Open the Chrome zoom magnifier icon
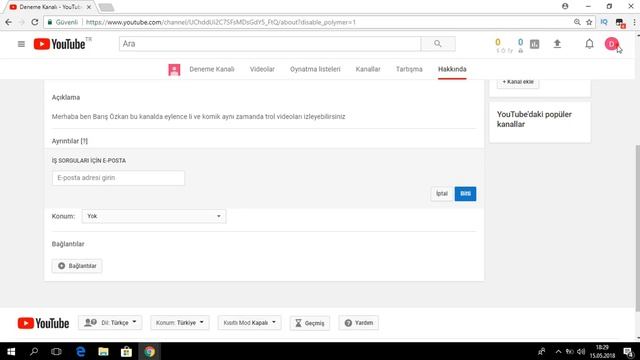Image resolution: width=640 pixels, height=360 pixels. 577,22
